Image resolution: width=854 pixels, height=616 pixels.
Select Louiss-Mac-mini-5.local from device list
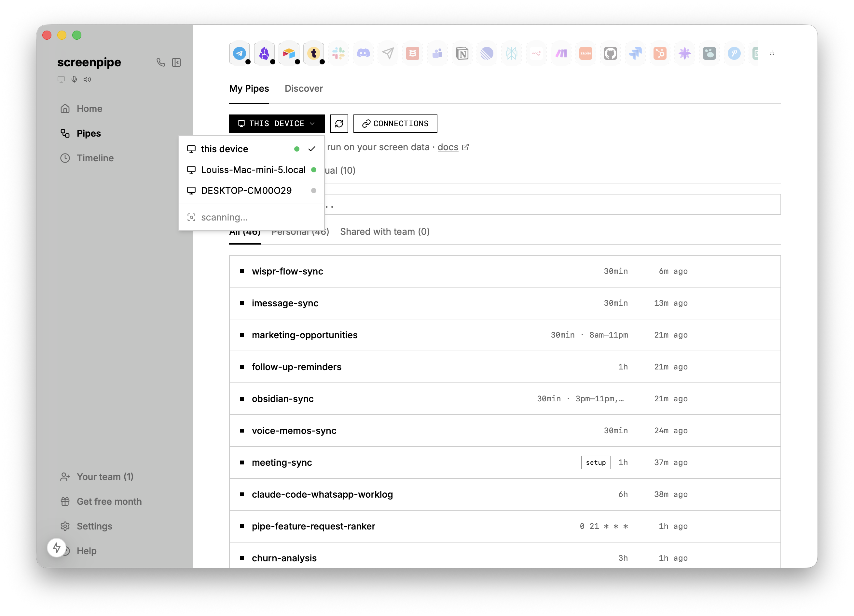253,170
